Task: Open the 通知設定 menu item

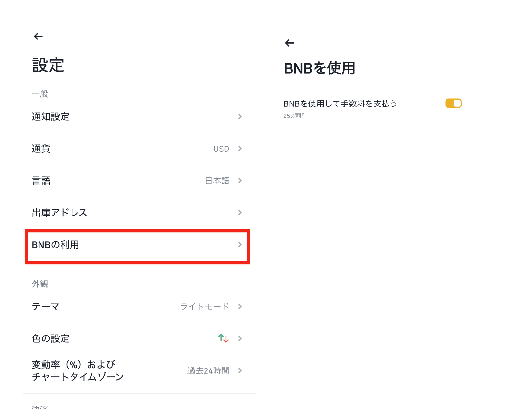Action: [137, 116]
